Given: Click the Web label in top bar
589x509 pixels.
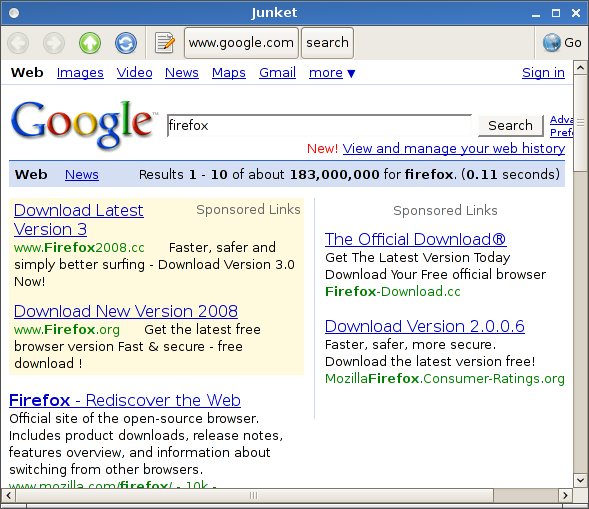Looking at the screenshot, I should (x=27, y=72).
